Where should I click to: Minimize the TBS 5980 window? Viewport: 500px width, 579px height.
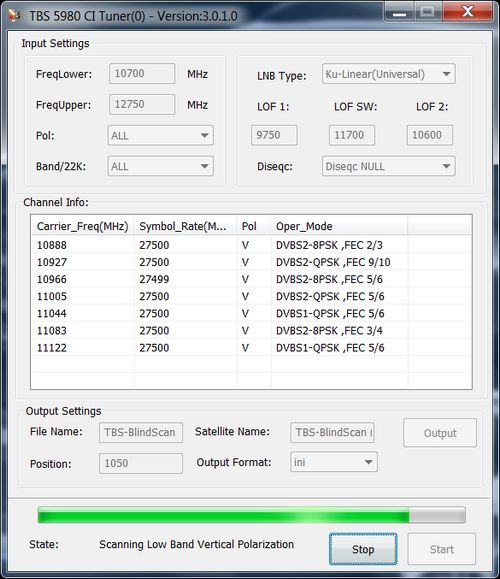(399, 13)
